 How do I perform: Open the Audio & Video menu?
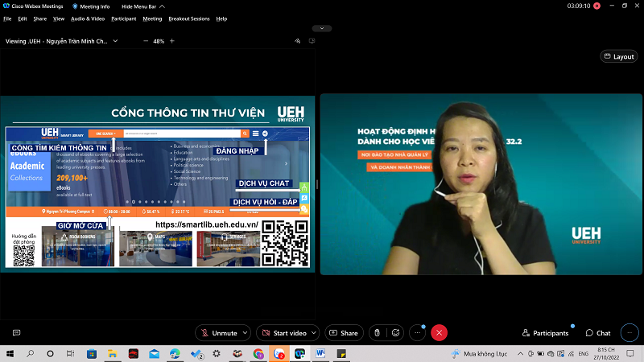click(x=88, y=19)
